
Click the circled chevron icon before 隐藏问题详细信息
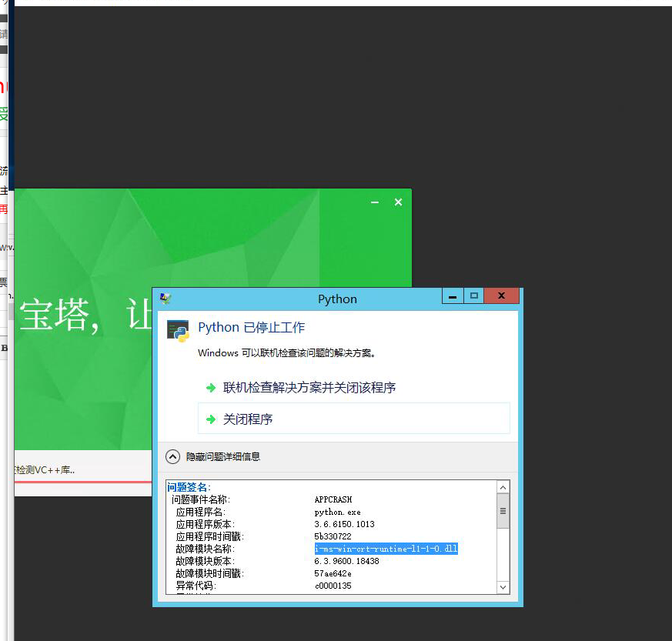pos(172,456)
